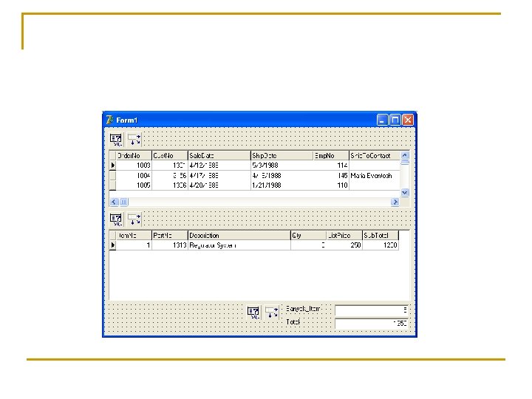Click the Banyak_Item label

303,309
